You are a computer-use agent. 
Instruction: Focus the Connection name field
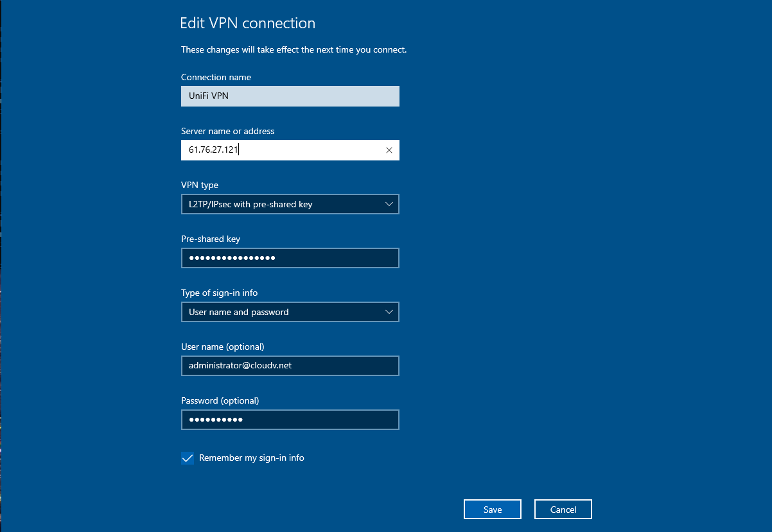tap(290, 96)
